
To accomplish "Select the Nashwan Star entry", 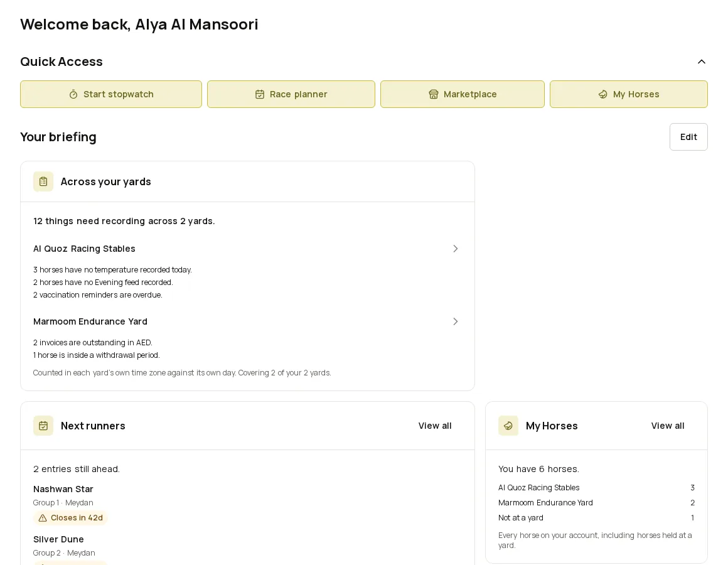I will [63, 489].
